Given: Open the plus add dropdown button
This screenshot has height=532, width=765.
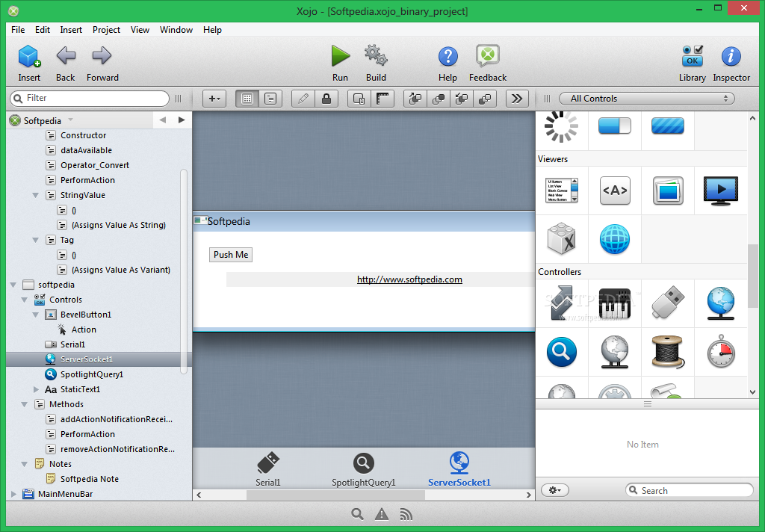Looking at the screenshot, I should [214, 99].
